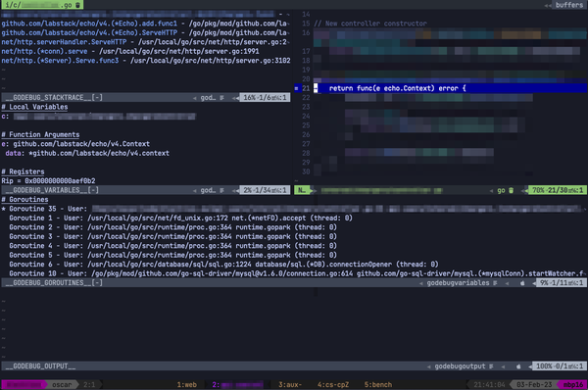Click the trash icon beside go filetype

pyautogui.click(x=511, y=190)
